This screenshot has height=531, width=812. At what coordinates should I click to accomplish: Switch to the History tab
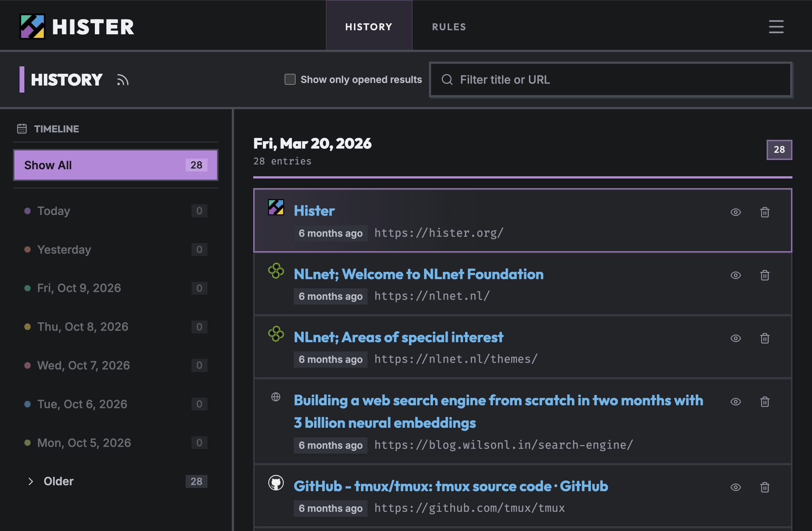click(x=369, y=27)
